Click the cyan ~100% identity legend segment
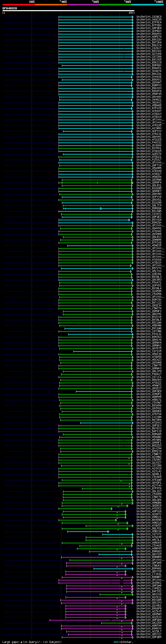The height and width of the screenshot is (644, 166). coord(147,5)
